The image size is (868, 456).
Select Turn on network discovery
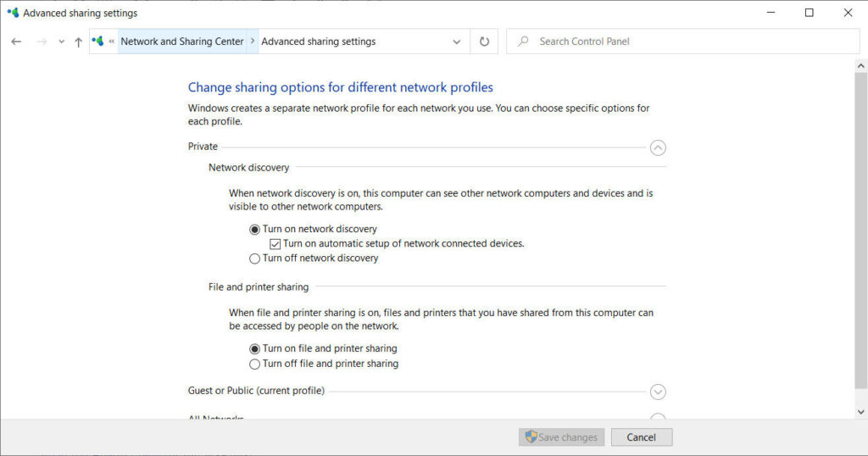(x=255, y=229)
